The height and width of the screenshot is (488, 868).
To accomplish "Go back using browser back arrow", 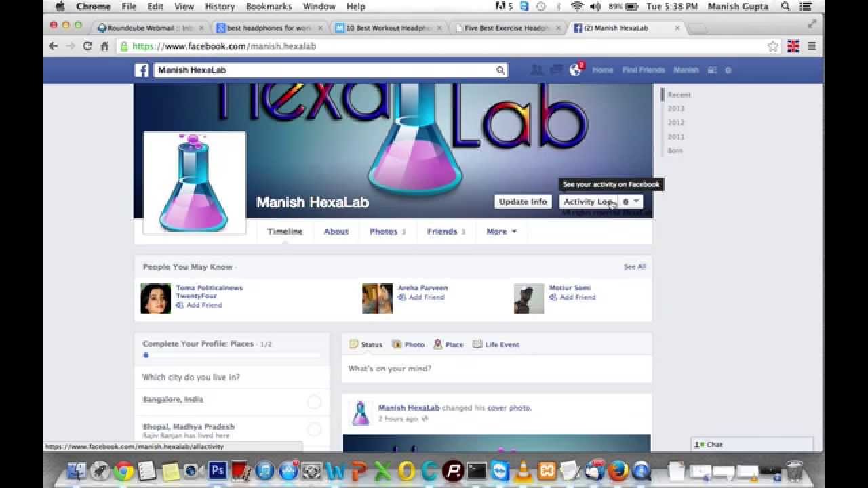I will coord(54,46).
